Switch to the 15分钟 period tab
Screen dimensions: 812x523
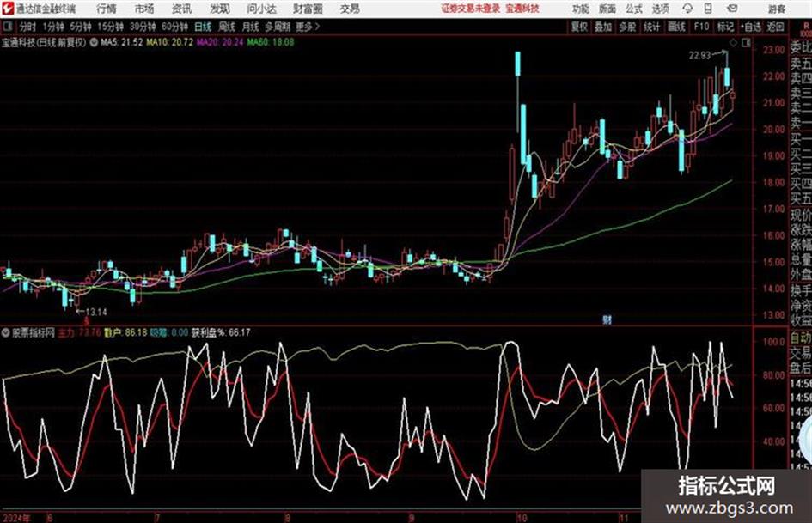pos(110,27)
